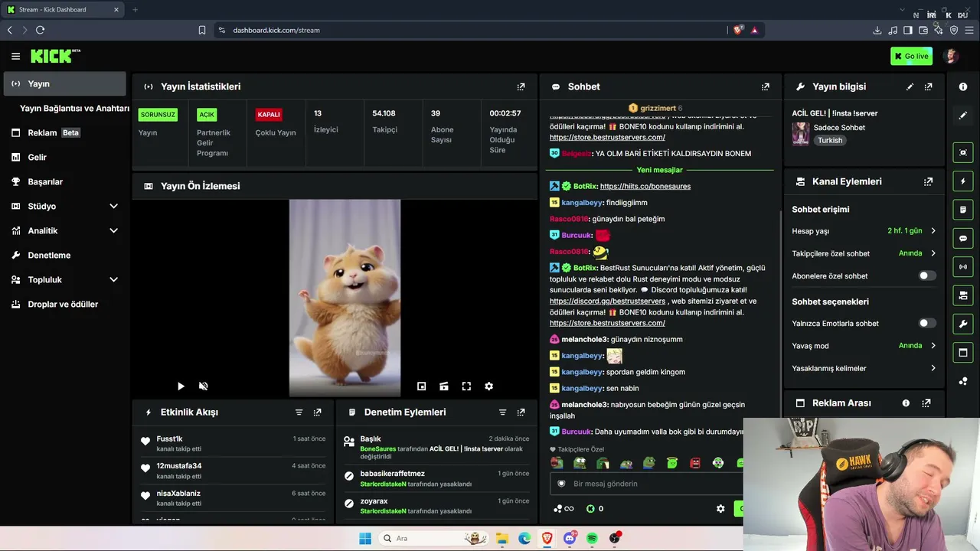Open Discord from the Windows taskbar
Screen dimensions: 980x551
(570, 538)
